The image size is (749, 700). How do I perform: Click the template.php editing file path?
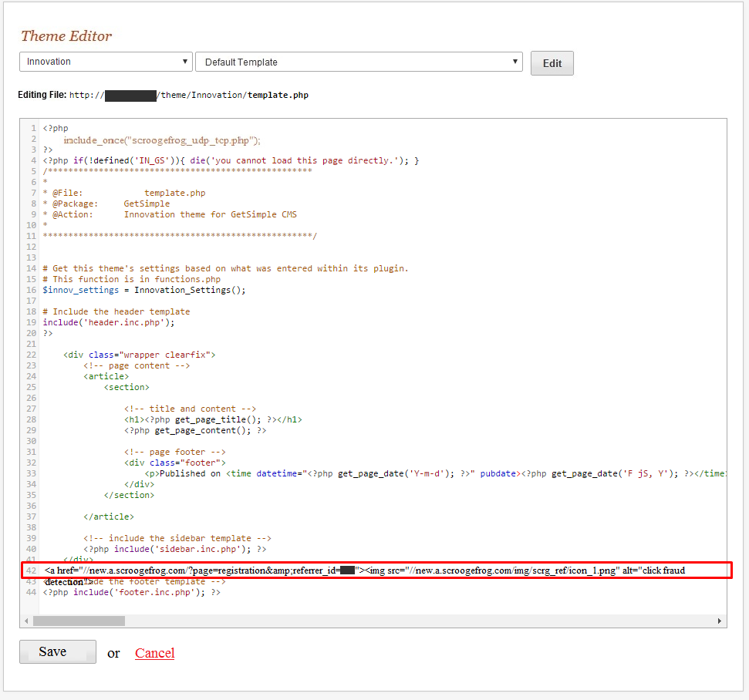point(189,95)
